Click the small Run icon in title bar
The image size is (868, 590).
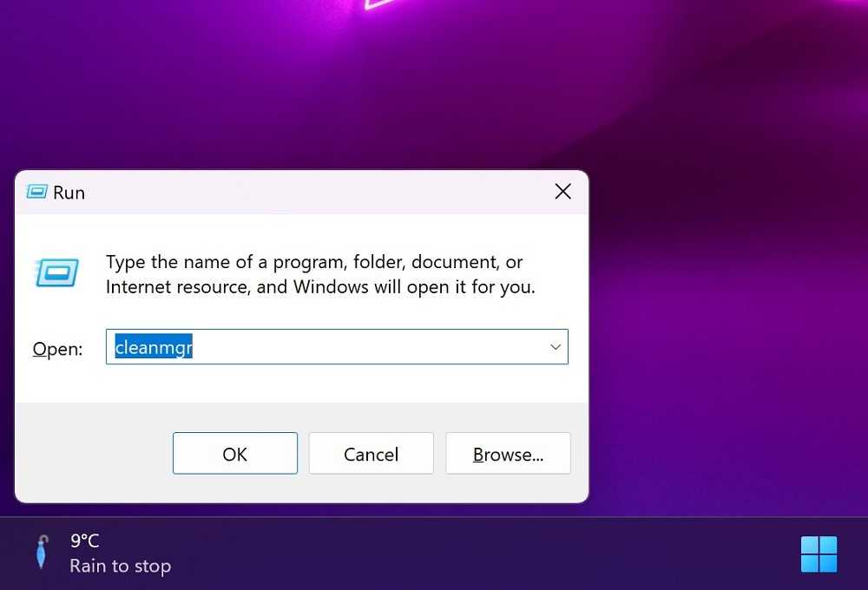[x=37, y=192]
